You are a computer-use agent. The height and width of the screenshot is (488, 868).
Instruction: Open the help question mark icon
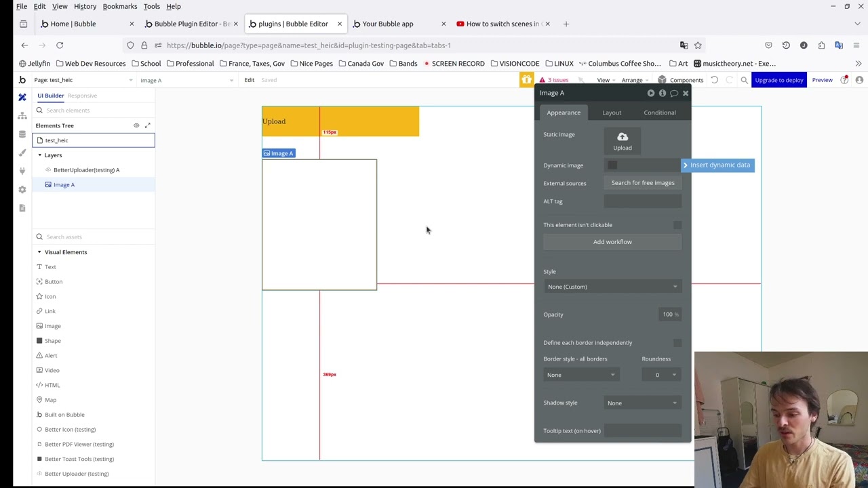pos(844,80)
